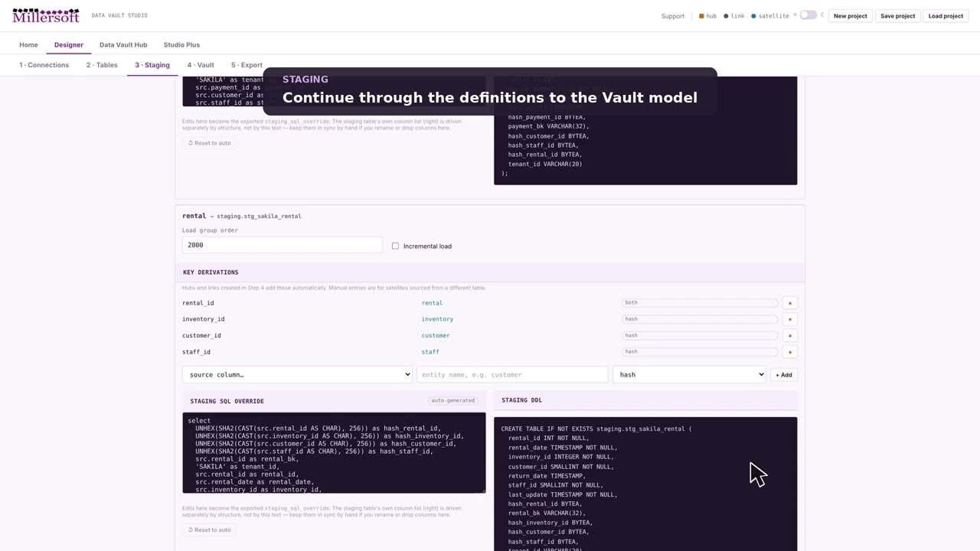Click the grey link legend dot
The image size is (980, 551).
(x=727, y=16)
